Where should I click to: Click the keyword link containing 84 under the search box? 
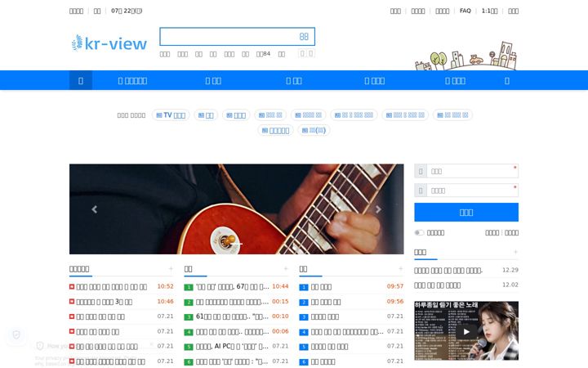click(x=263, y=54)
